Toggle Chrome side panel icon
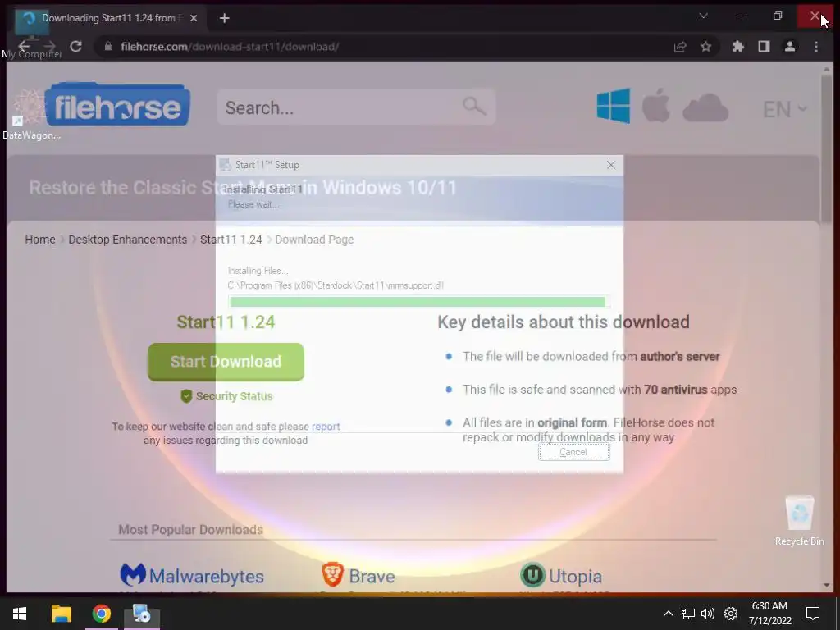This screenshot has width=840, height=630. 764,47
